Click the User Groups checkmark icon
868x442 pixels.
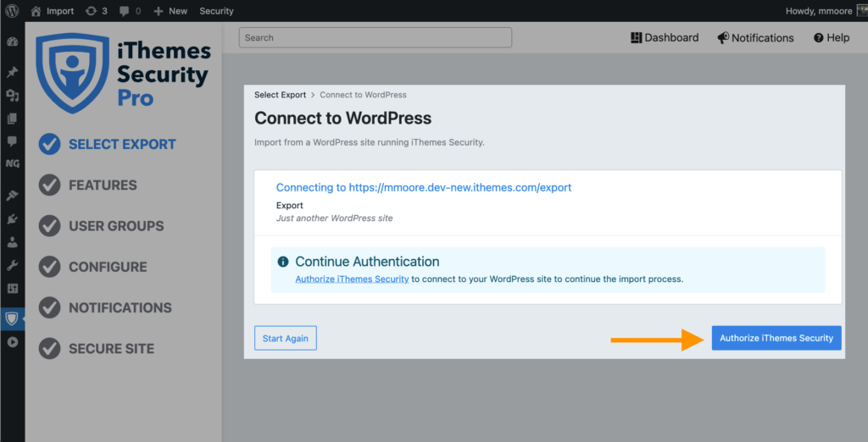(49, 226)
